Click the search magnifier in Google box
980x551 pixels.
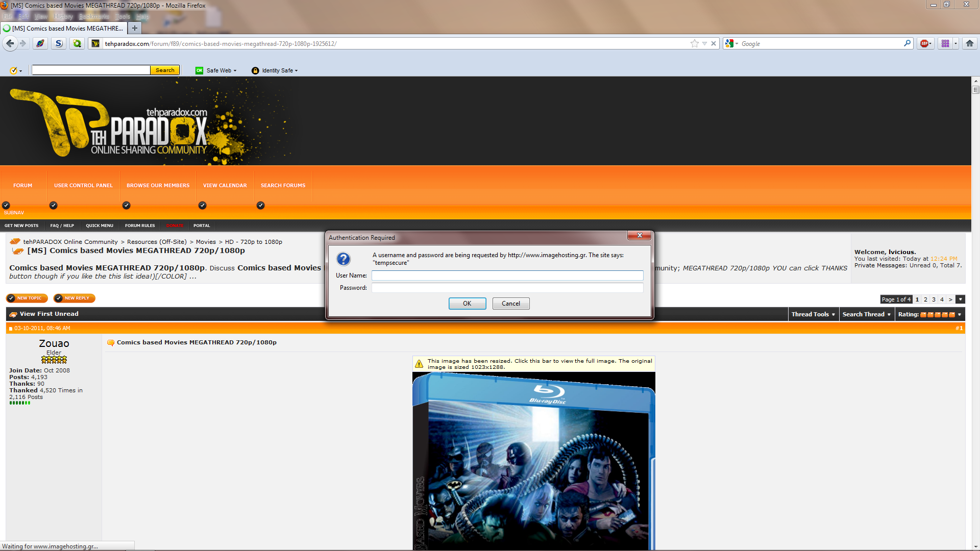tap(907, 43)
